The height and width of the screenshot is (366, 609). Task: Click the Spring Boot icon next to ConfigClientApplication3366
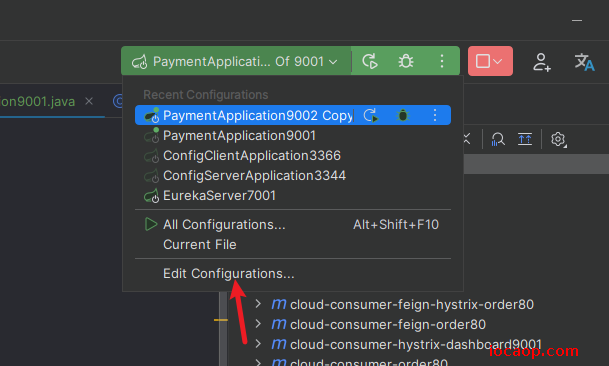point(151,156)
